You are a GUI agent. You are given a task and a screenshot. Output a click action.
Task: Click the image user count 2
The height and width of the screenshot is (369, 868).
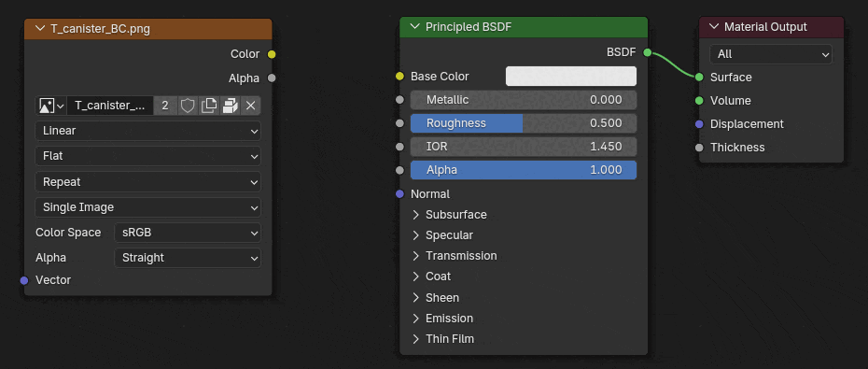[165, 106]
